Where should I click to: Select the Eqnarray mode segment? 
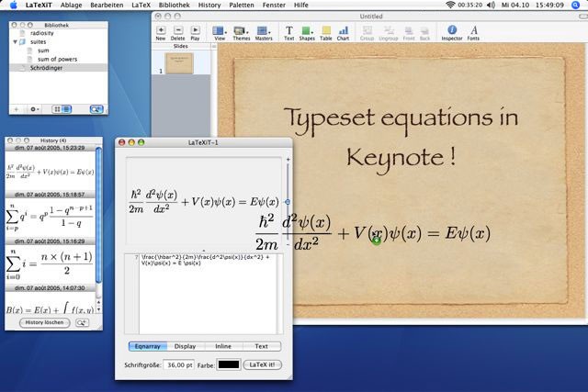[147, 346]
